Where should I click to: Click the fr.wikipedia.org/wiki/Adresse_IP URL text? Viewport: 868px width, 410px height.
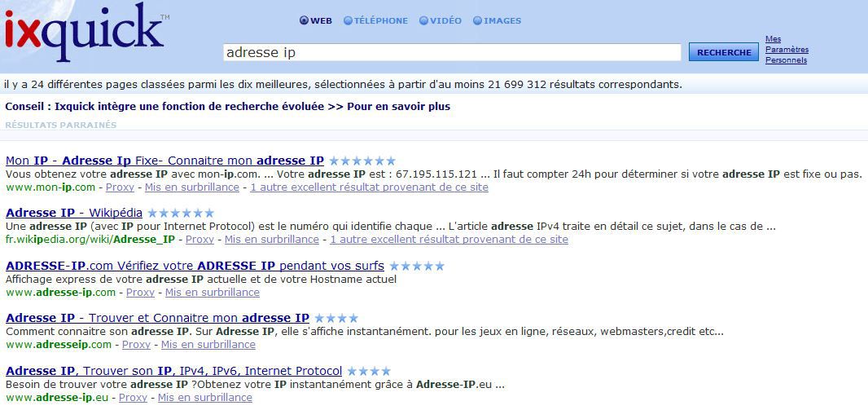pos(90,240)
